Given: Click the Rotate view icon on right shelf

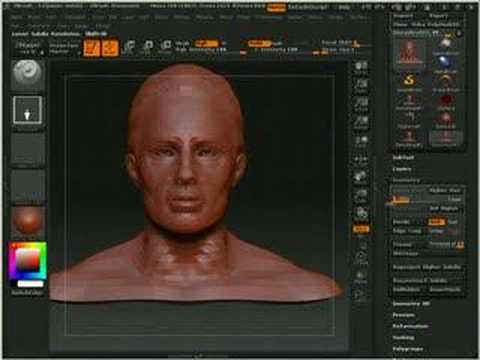Looking at the screenshot, I should pyautogui.click(x=361, y=214).
